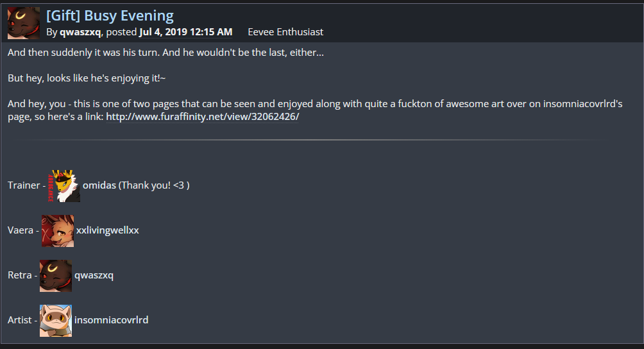Click the "Trainer -" label

pyautogui.click(x=26, y=185)
